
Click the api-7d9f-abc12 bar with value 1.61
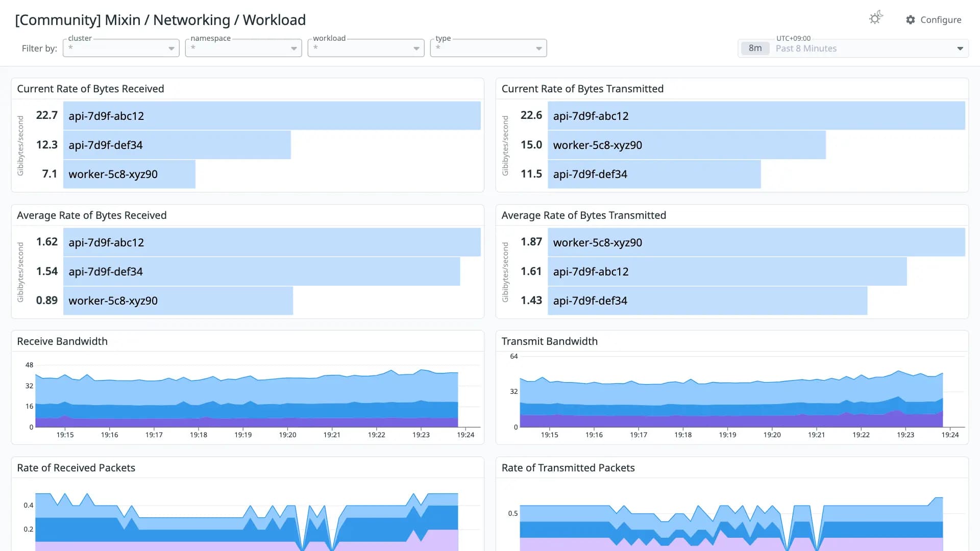point(727,271)
